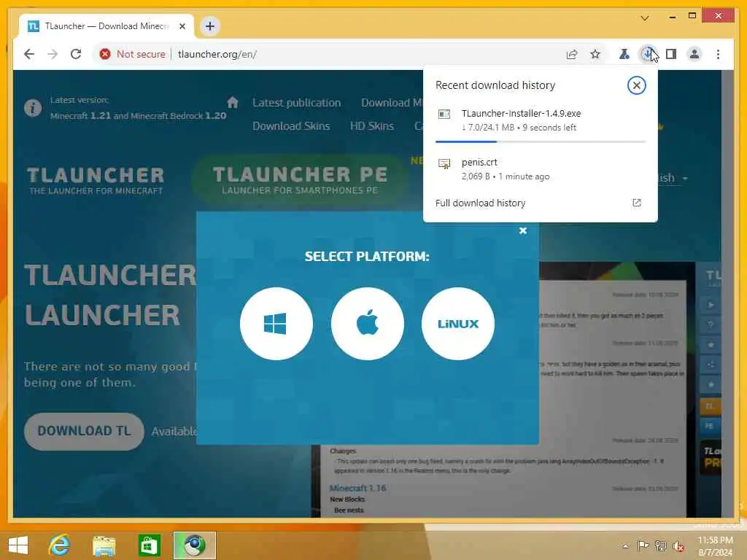The width and height of the screenshot is (747, 560).
Task: Open Latest publication menu item
Action: point(296,103)
